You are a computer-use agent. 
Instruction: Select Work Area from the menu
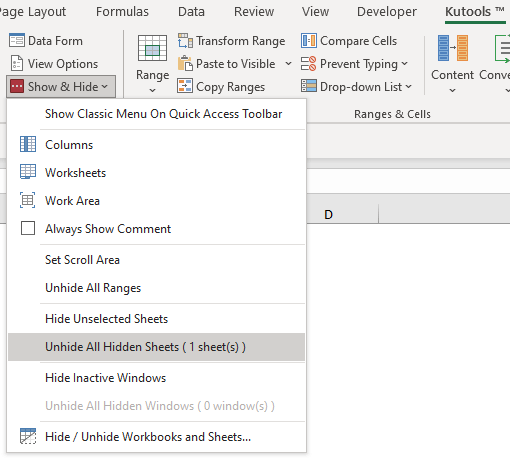coord(156,200)
